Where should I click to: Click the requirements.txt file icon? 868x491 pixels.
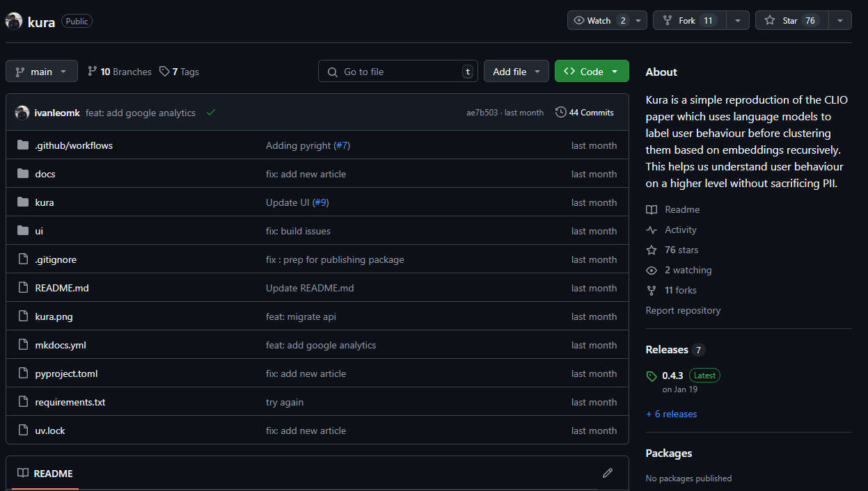[23, 402]
